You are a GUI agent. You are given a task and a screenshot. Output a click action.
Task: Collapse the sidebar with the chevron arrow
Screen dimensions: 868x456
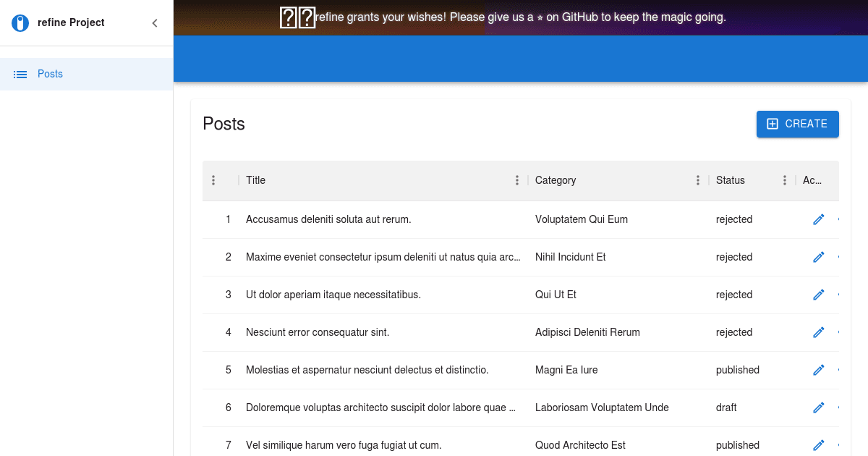pyautogui.click(x=154, y=23)
